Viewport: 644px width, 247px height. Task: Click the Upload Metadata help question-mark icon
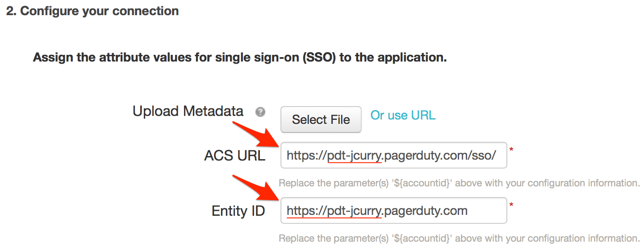(x=260, y=112)
